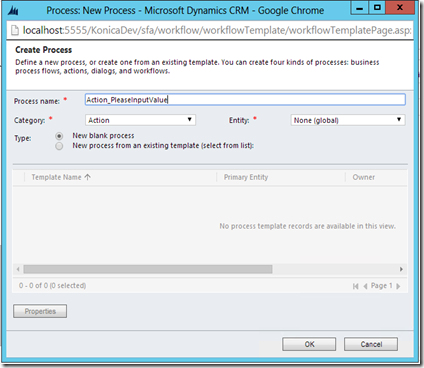Click the Dynamics CRM window title icon

coord(13,11)
